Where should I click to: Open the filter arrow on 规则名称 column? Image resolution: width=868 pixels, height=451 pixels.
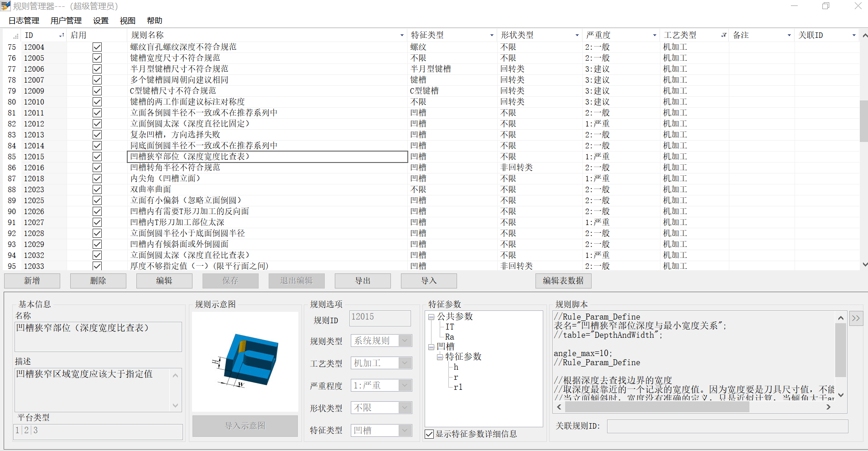click(402, 35)
